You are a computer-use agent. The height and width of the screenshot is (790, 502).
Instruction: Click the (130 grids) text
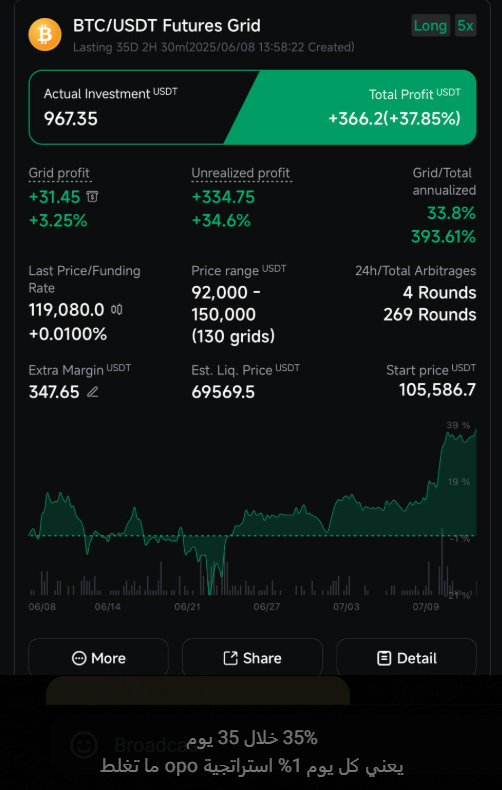(233, 336)
